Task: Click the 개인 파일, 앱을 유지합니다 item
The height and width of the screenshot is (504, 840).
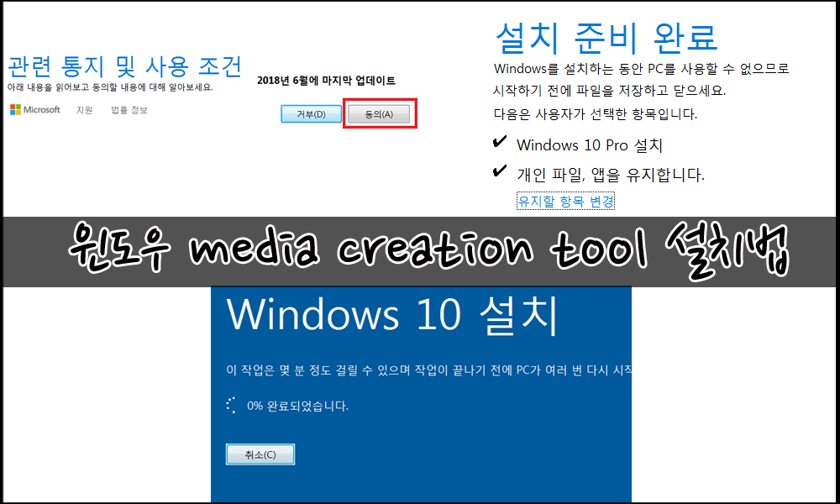Action: pyautogui.click(x=611, y=175)
